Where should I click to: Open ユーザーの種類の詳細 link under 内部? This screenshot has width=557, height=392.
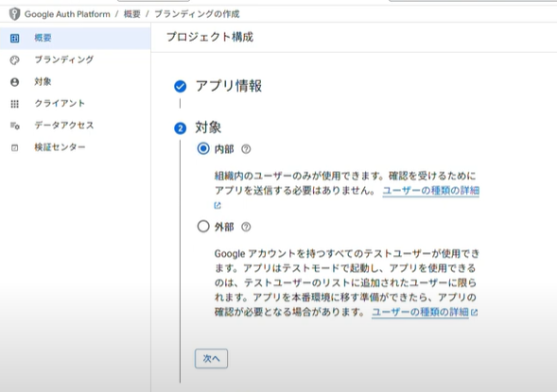tap(431, 191)
